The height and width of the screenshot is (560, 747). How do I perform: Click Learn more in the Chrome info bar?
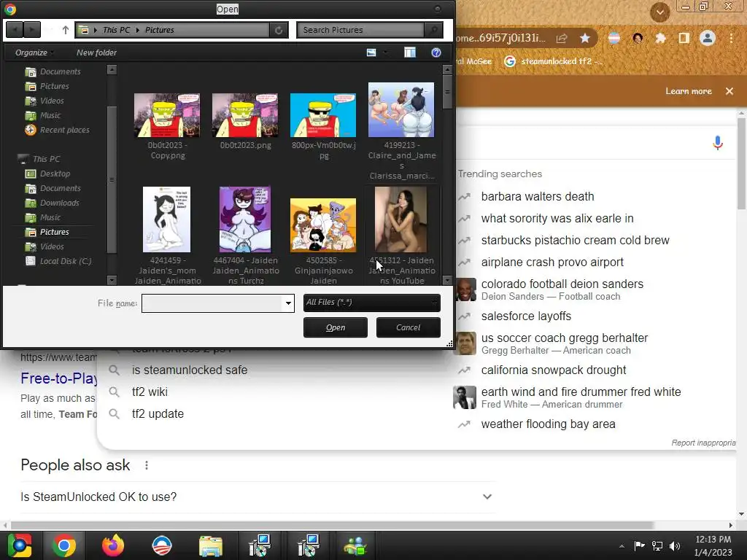tap(689, 91)
